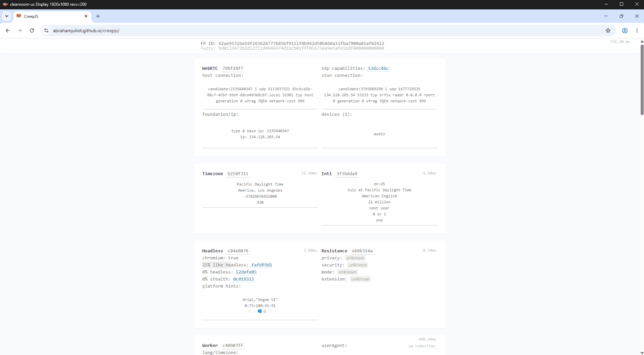Close the CreepJS tab
The height and width of the screenshot is (355, 644).
[86, 16]
